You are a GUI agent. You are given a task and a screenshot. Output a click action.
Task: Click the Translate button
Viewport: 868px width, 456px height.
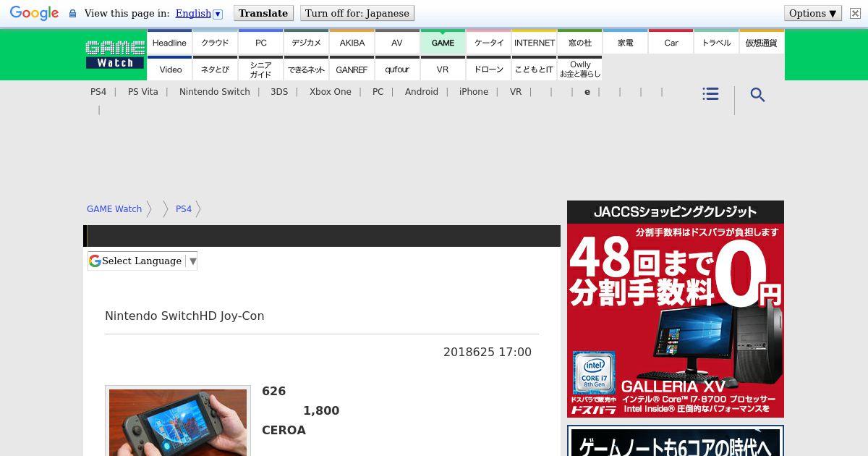click(x=263, y=13)
